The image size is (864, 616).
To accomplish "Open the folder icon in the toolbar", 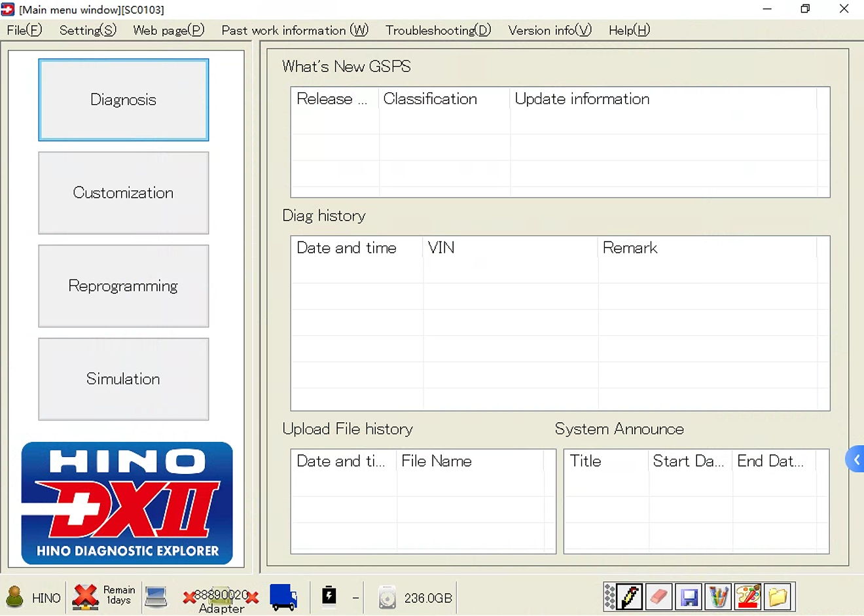I will 778,596.
